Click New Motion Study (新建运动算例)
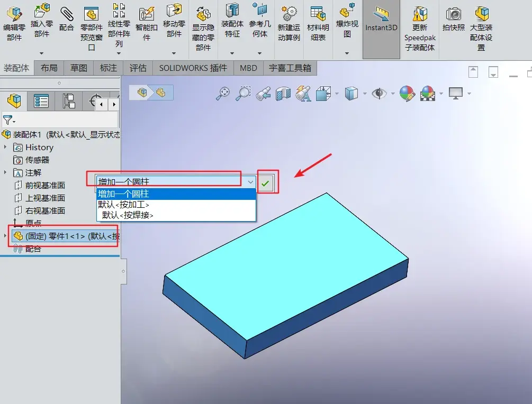This screenshot has height=404, width=532. [x=288, y=23]
